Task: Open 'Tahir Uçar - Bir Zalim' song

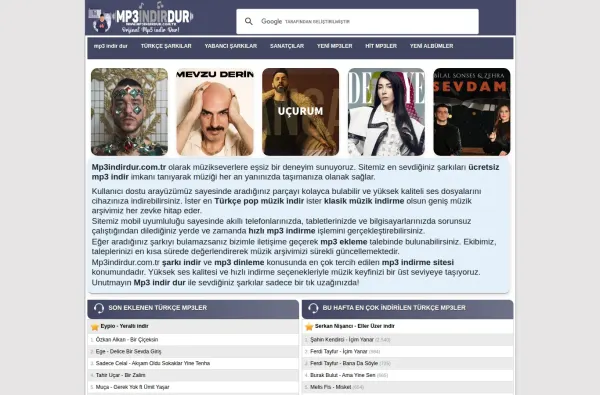Action: (x=121, y=375)
